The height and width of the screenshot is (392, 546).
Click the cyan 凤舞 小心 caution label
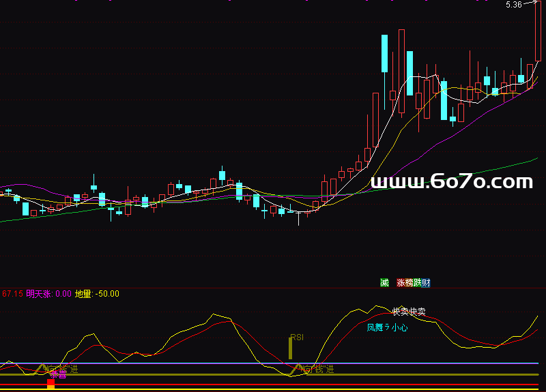click(387, 328)
